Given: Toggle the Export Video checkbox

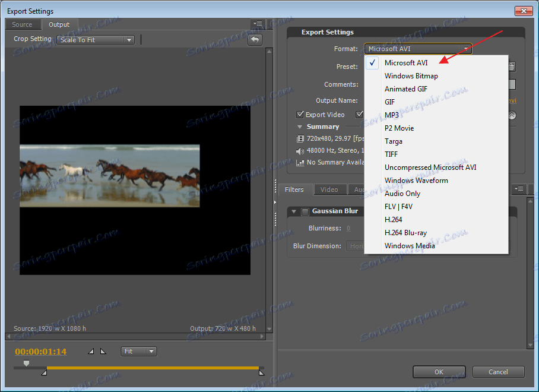Looking at the screenshot, I should point(300,115).
